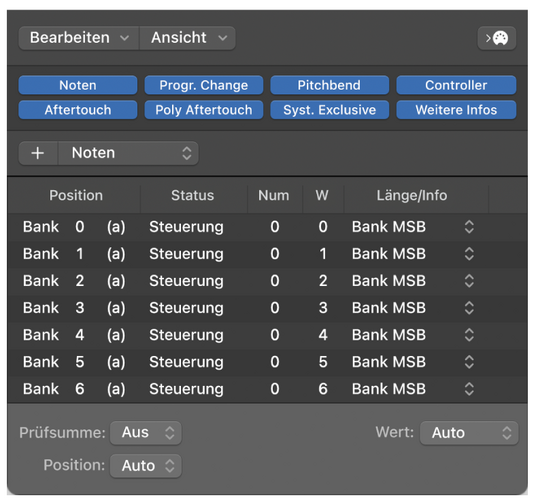The width and height of the screenshot is (536, 500).
Task: Select the W value in Bank 4 row
Action: pos(323,335)
